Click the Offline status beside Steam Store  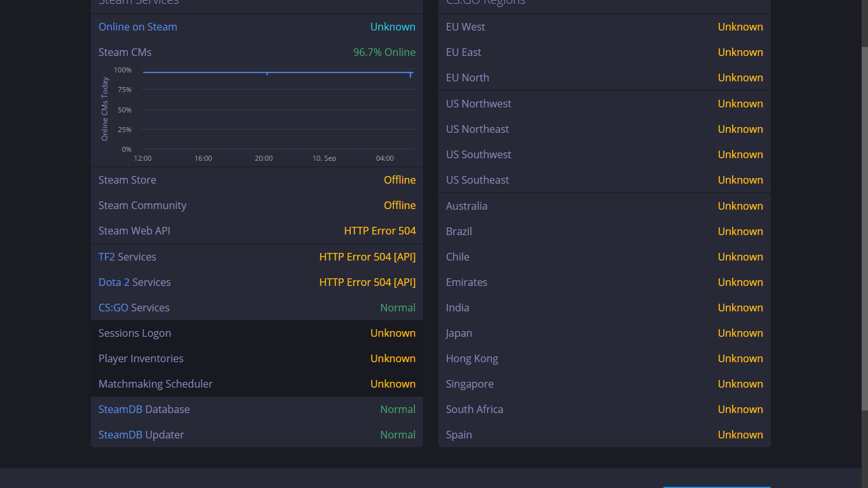tap(400, 180)
